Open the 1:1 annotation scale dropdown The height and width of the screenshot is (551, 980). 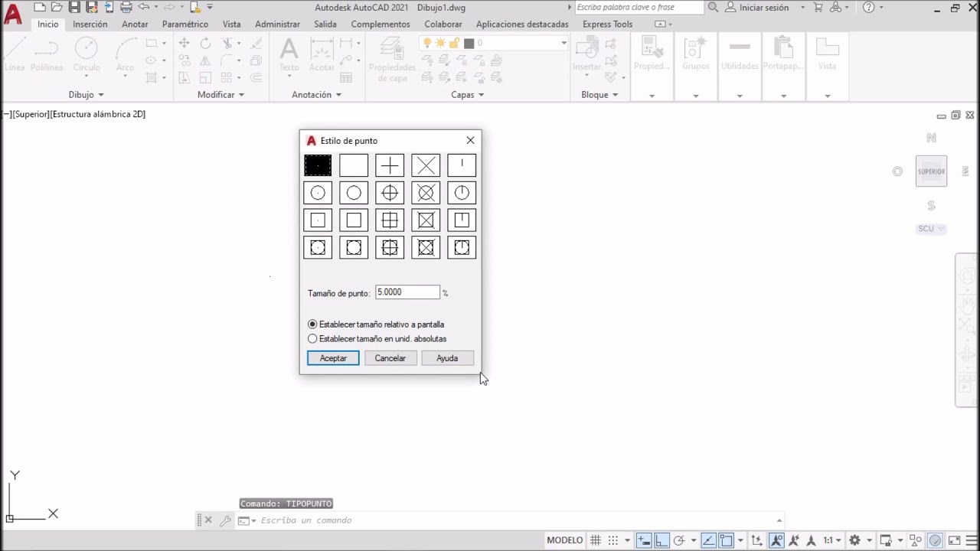pyautogui.click(x=831, y=540)
